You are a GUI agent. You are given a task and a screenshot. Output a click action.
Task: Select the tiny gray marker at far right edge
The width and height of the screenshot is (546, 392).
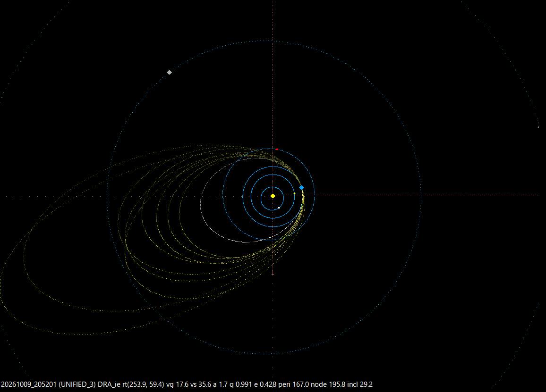pos(538,127)
